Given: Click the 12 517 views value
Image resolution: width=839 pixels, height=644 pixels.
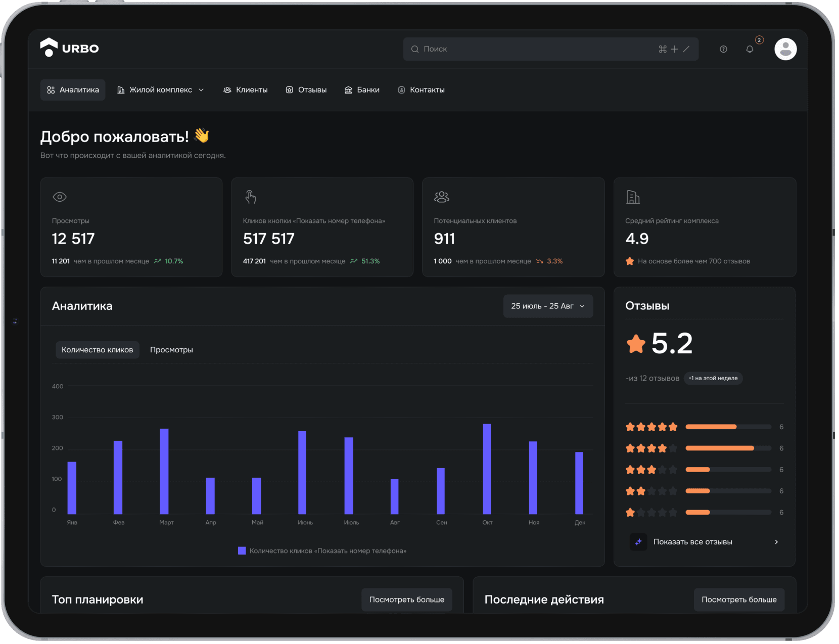Looking at the screenshot, I should point(73,239).
